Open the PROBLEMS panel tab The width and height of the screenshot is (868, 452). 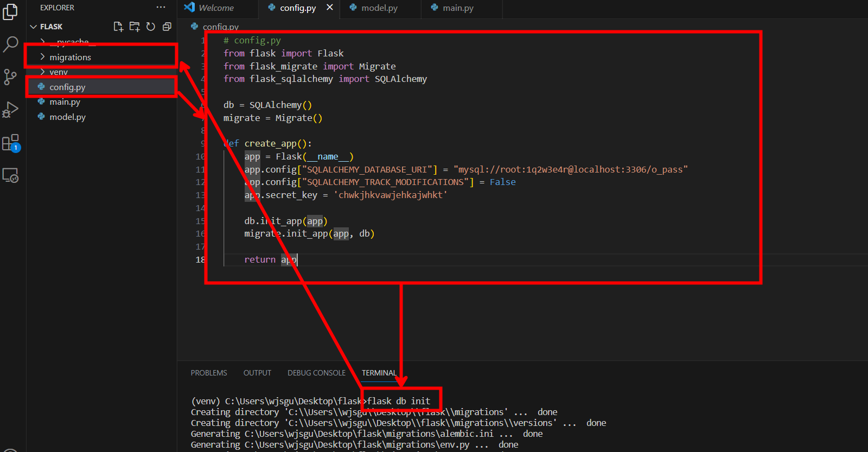[209, 373]
